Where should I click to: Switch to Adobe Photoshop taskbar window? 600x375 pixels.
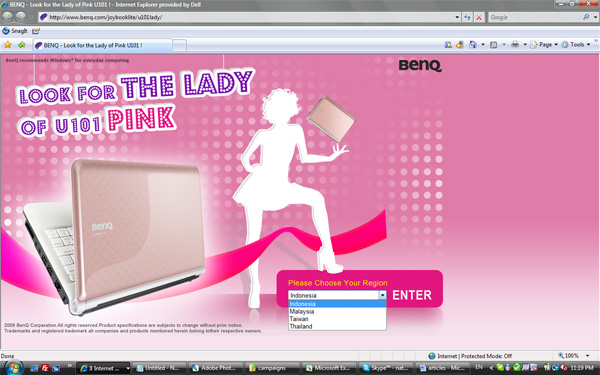pos(217,368)
